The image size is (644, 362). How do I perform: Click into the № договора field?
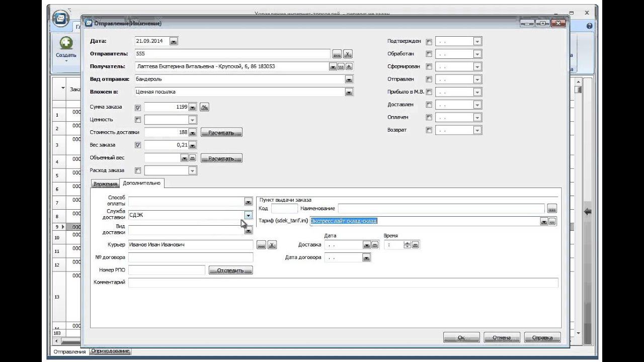(x=191, y=257)
